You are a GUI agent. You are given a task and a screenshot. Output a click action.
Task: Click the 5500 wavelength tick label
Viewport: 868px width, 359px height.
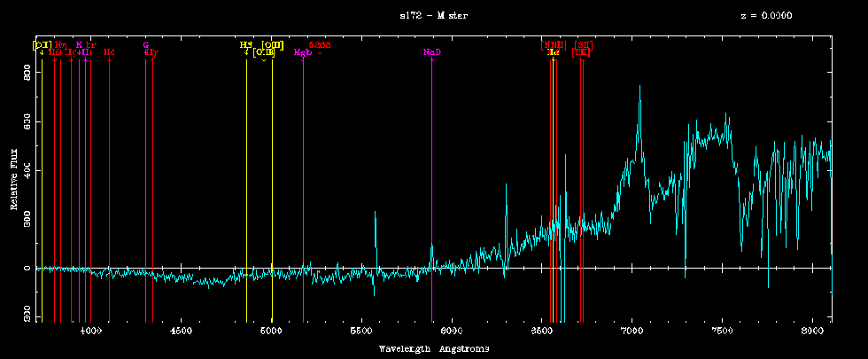click(x=360, y=332)
